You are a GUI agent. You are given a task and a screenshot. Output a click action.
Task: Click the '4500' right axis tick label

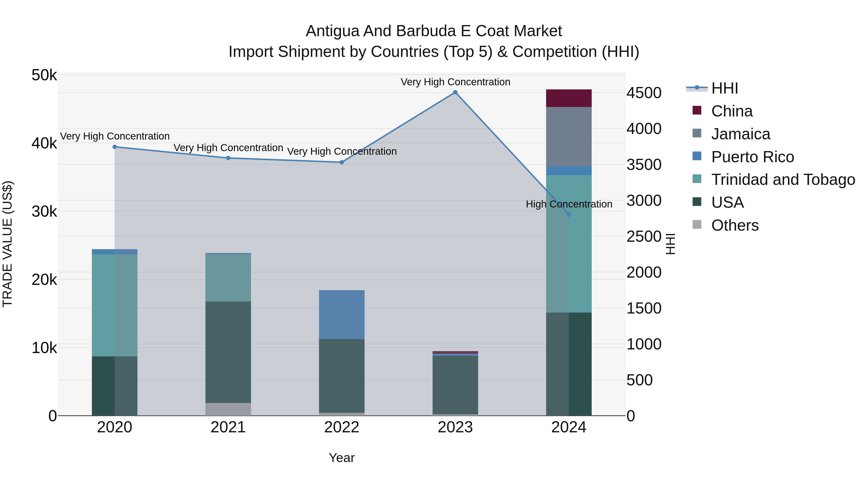[x=644, y=93]
